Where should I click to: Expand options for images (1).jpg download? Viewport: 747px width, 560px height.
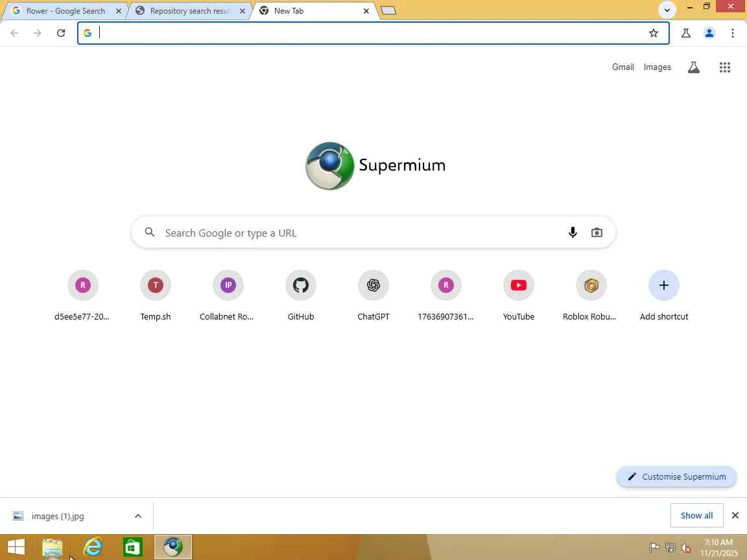[138, 516]
